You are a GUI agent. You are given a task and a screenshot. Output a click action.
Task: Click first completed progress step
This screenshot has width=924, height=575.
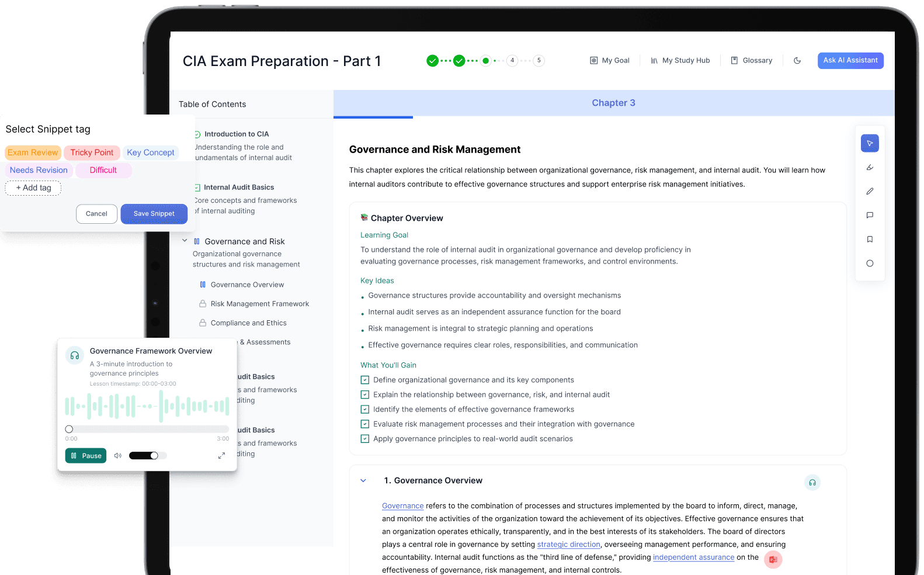(x=432, y=61)
